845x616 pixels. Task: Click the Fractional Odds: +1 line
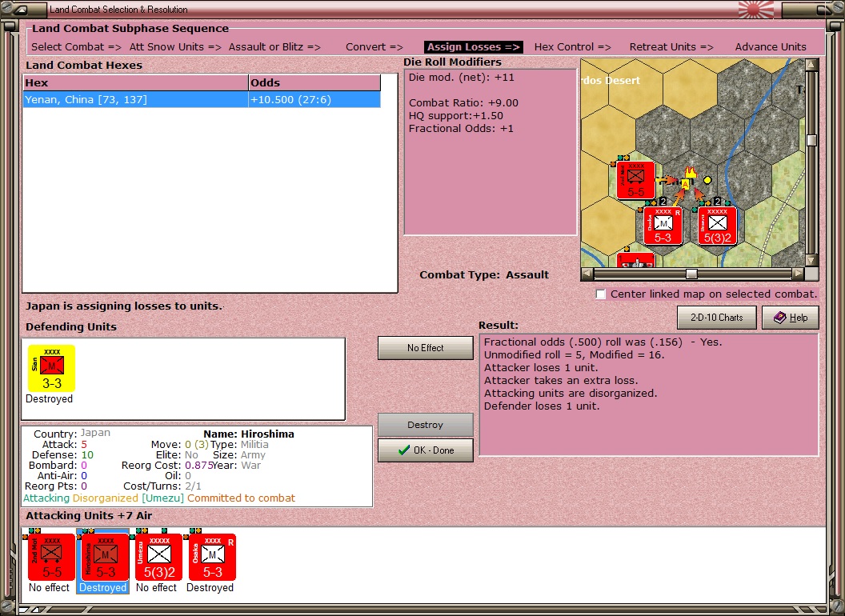point(461,128)
